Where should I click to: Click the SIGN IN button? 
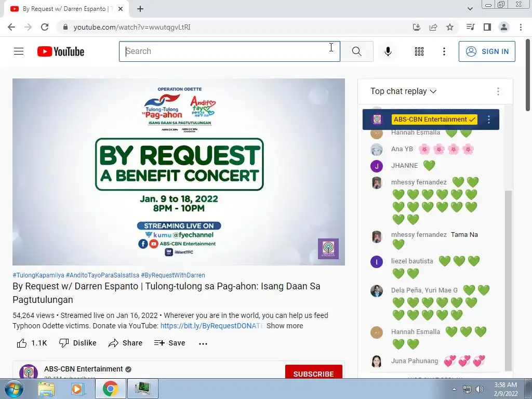point(487,51)
